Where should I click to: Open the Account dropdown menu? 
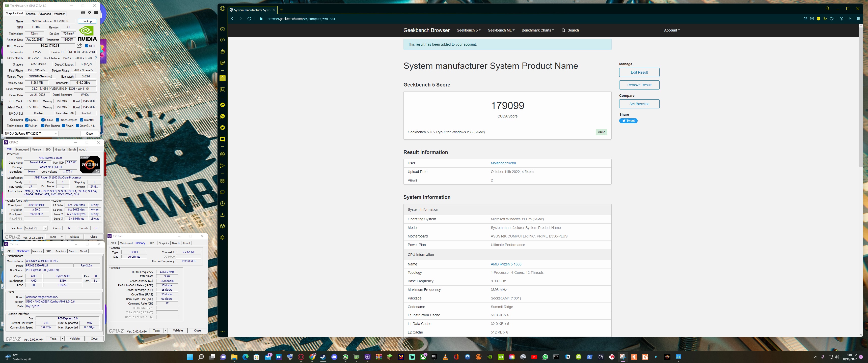click(x=672, y=30)
